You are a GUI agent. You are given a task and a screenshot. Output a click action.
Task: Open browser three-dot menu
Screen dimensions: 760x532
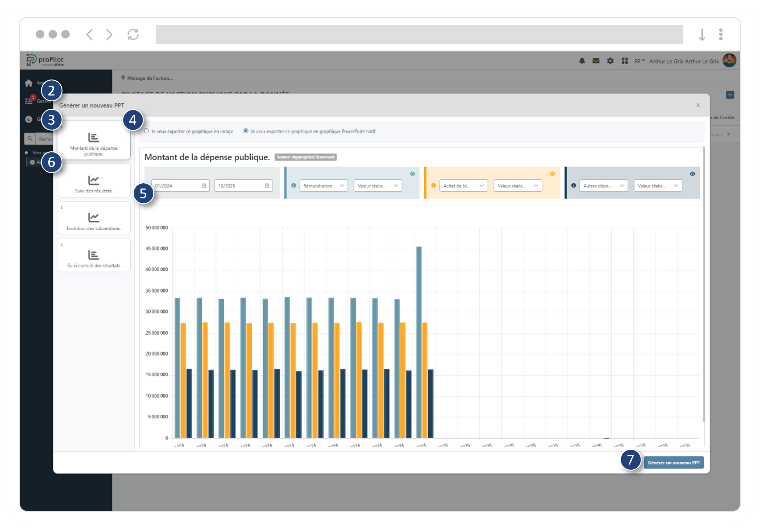721,35
